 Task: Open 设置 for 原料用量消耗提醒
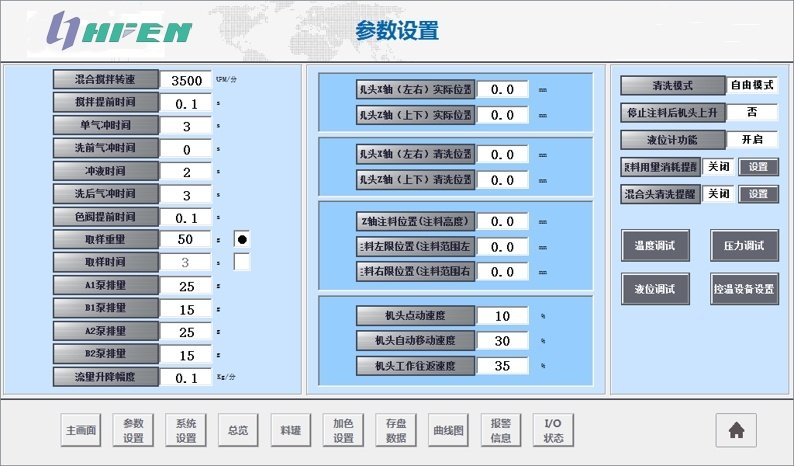pos(758,167)
